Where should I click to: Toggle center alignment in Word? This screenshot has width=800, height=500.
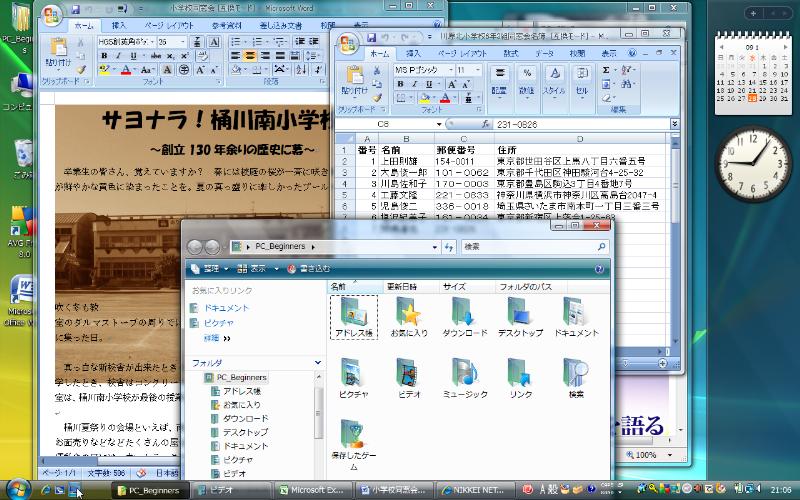click(250, 56)
